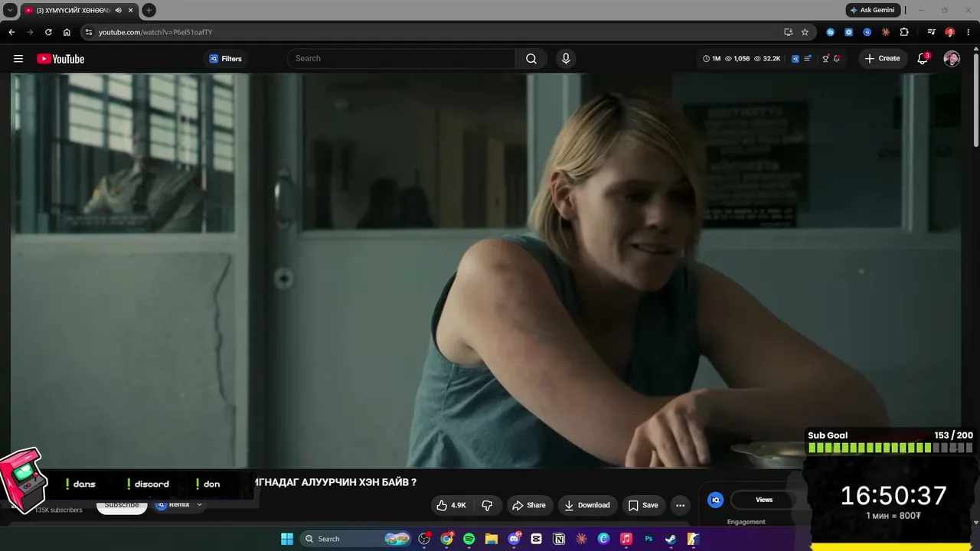Open the vidIQ Filters button
980x551 pixels.
click(x=225, y=59)
